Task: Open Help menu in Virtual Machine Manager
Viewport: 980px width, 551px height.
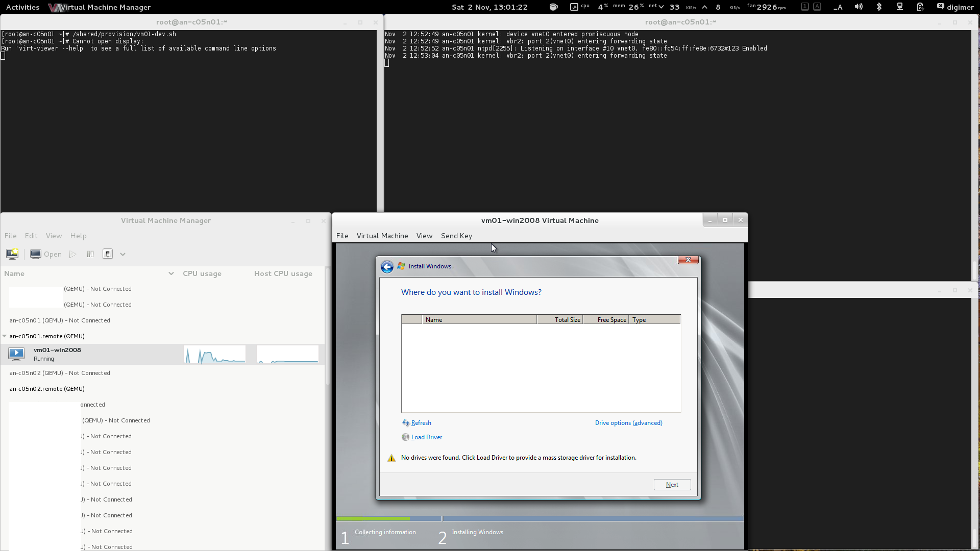Action: (x=78, y=236)
